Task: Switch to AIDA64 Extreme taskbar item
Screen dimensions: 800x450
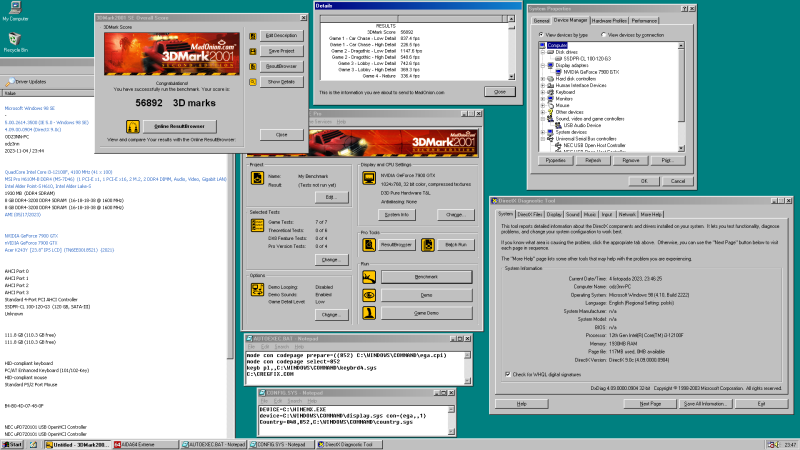Action: [x=146, y=445]
